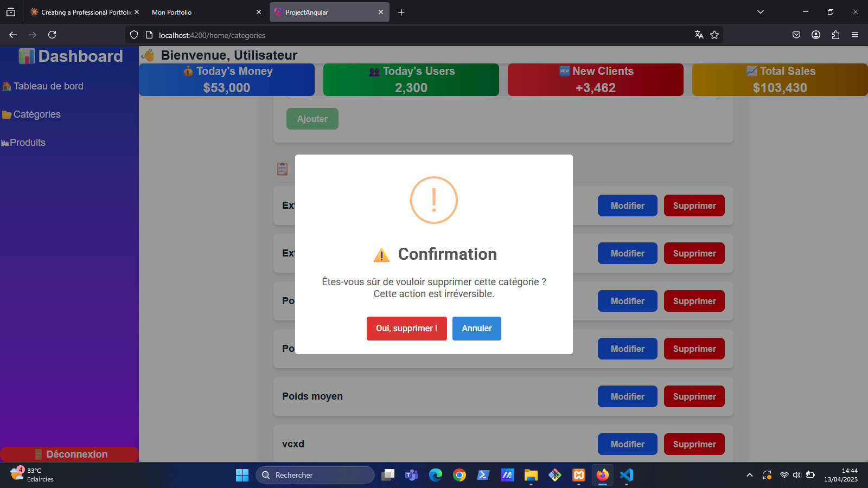Screen dimensions: 868x488
Task: Click the Ajouter category button
Action: 312,119
